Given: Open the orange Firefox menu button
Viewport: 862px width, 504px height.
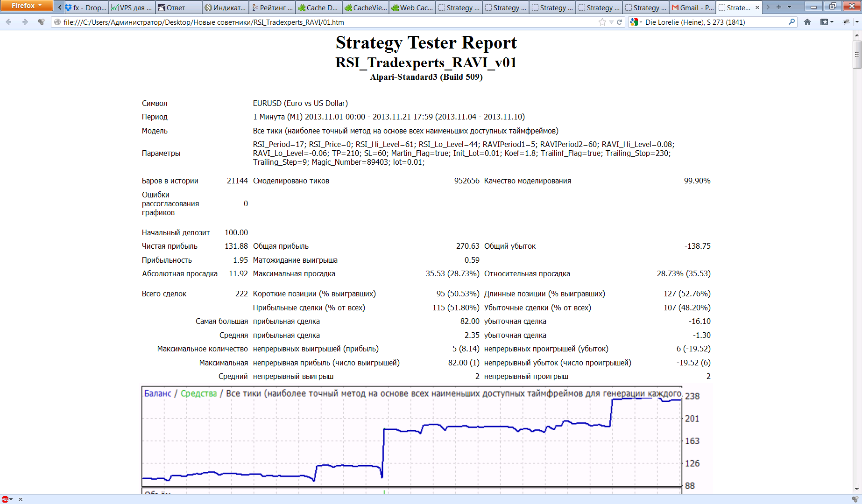Looking at the screenshot, I should pyautogui.click(x=26, y=6).
